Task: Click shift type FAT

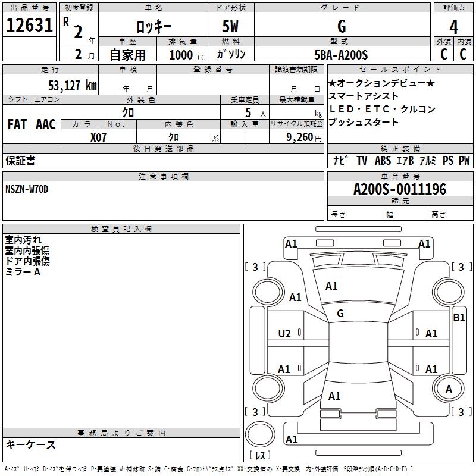Action: coord(17,124)
